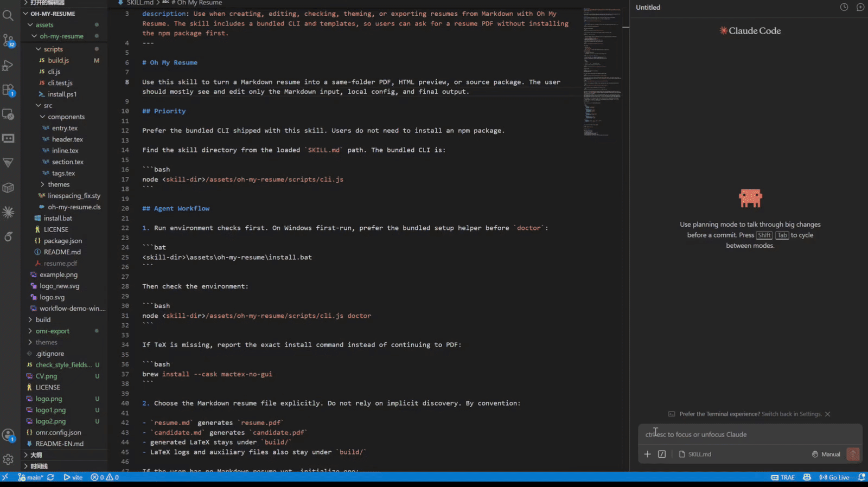The height and width of the screenshot is (487, 868).
Task: Collapse the OH-MY-RESUME root folder
Action: (53, 14)
